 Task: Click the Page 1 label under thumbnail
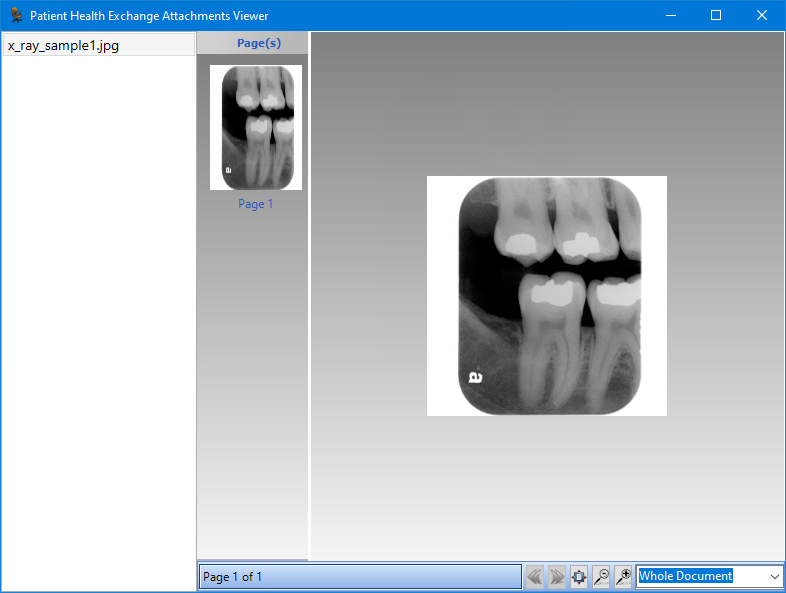pos(255,204)
